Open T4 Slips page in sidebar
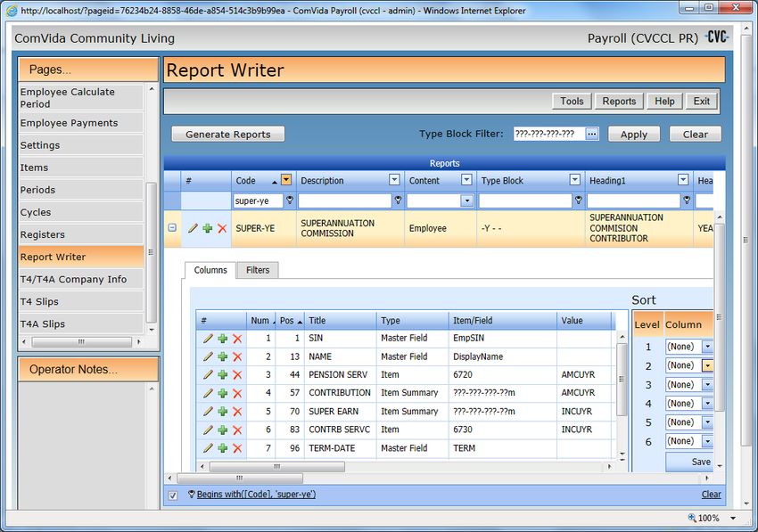758x532 pixels. point(80,302)
